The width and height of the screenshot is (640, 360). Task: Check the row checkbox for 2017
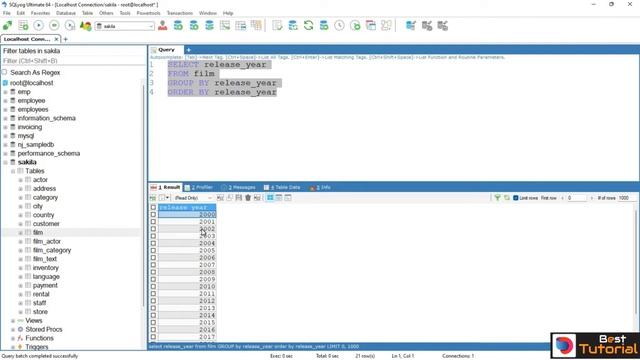[x=153, y=337]
